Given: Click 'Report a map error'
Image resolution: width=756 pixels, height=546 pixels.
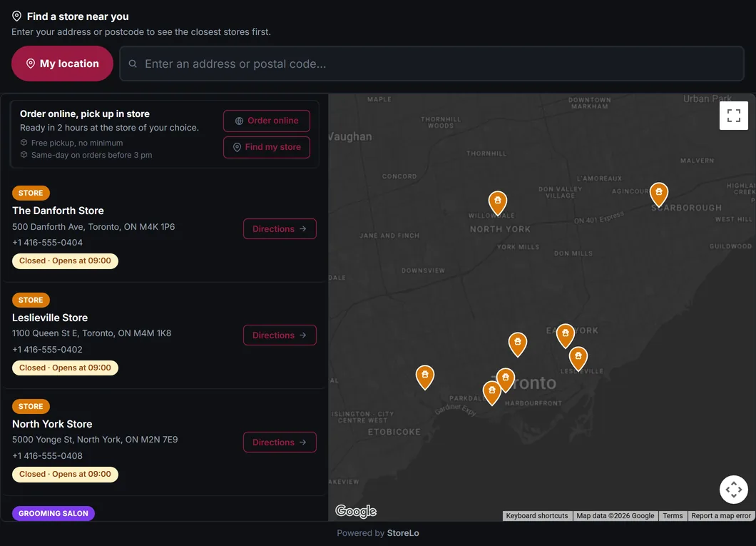Looking at the screenshot, I should pos(721,515).
